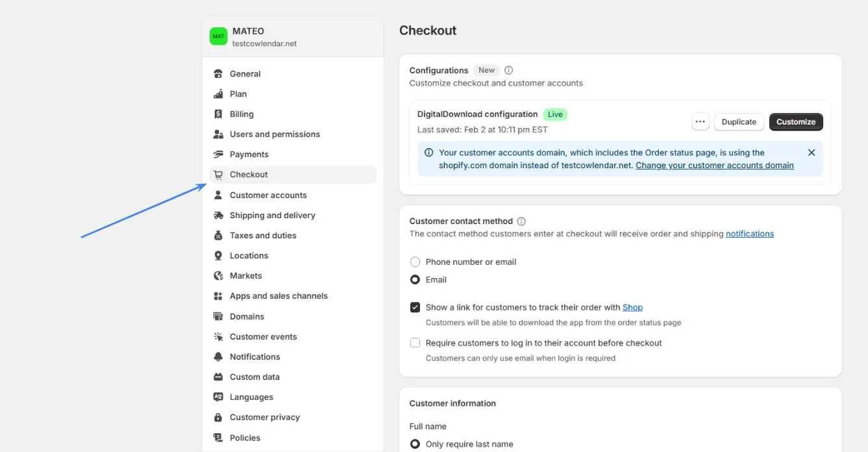This screenshot has height=452, width=868.
Task: Click info icon next to Customer contact method
Action: pos(521,221)
